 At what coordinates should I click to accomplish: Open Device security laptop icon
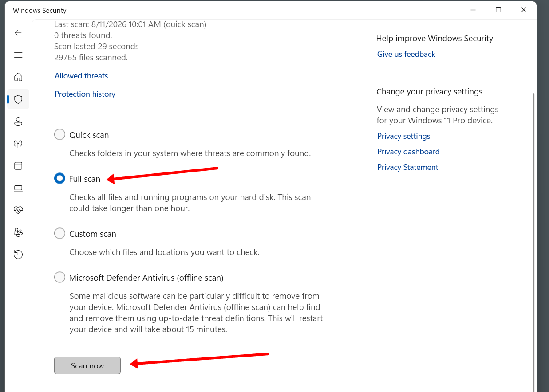(x=18, y=188)
